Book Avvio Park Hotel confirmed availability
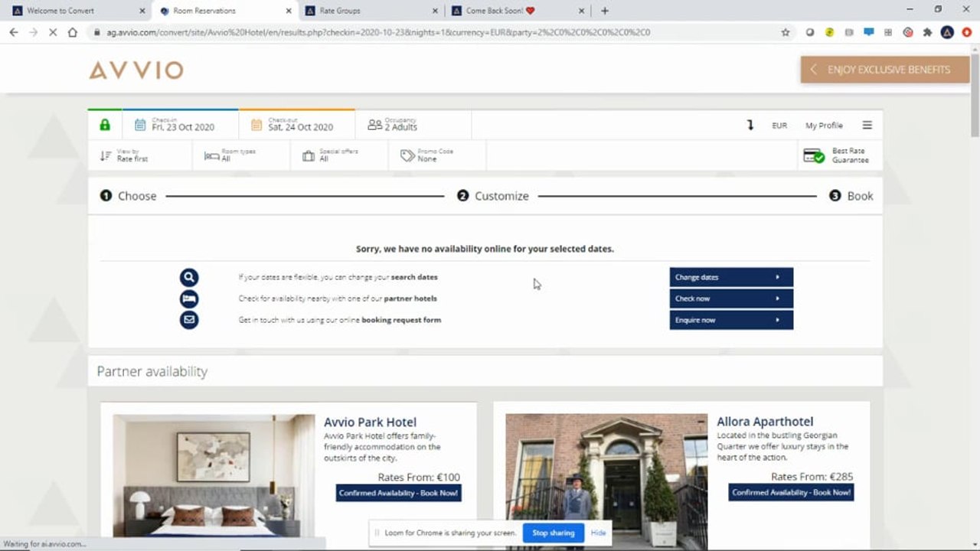This screenshot has width=980, height=551. [398, 493]
